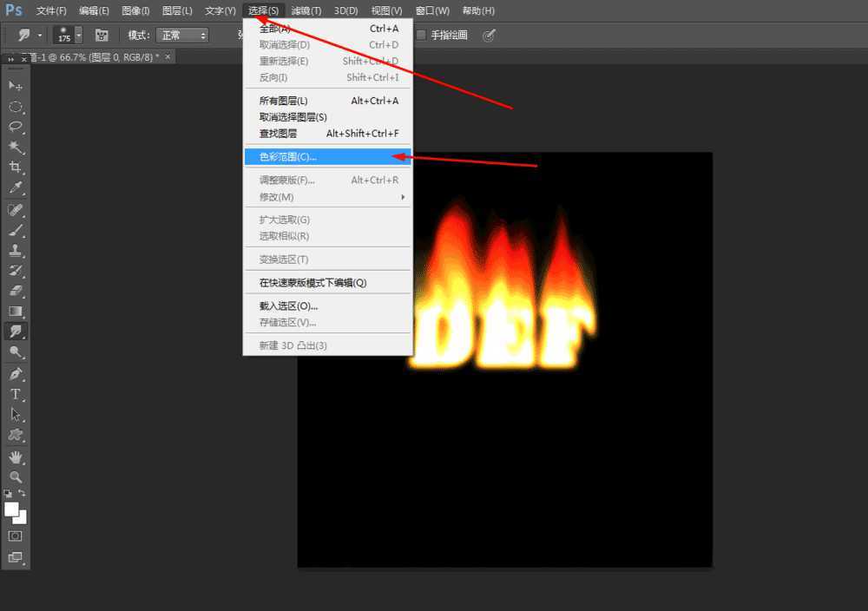The height and width of the screenshot is (611, 868).
Task: Toggle the airbrush option in options bar
Action: point(489,35)
